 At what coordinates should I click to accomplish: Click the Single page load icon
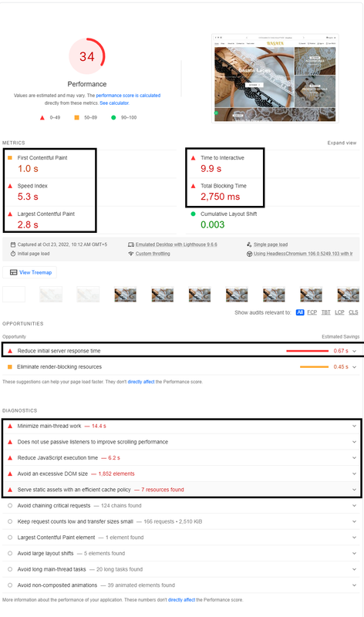click(x=249, y=244)
